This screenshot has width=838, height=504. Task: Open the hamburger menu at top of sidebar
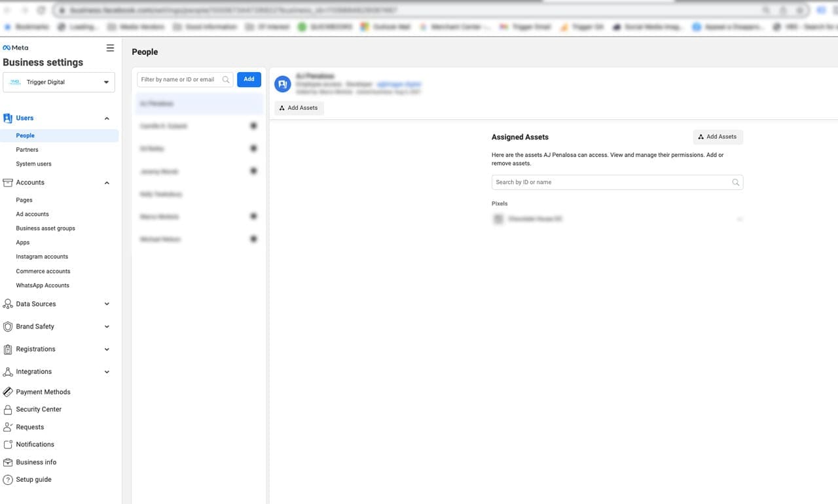click(110, 47)
